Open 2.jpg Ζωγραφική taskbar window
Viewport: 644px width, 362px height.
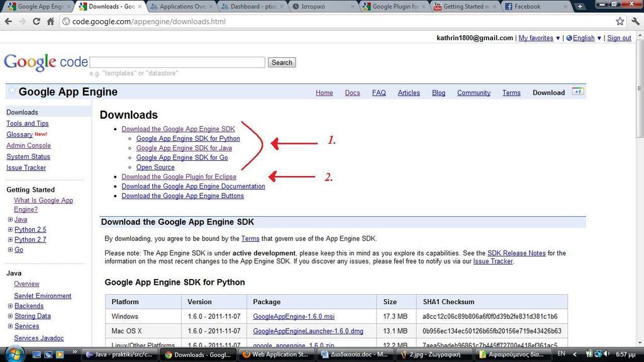point(434,354)
